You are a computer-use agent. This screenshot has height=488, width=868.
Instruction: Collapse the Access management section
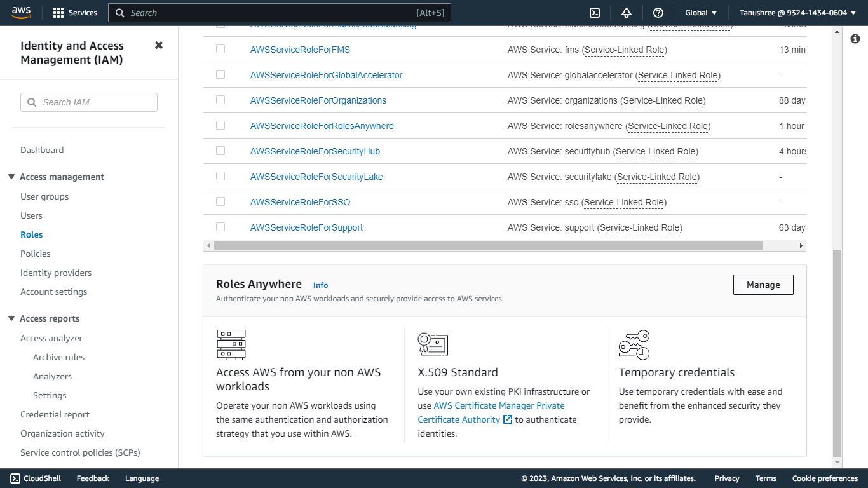(11, 177)
